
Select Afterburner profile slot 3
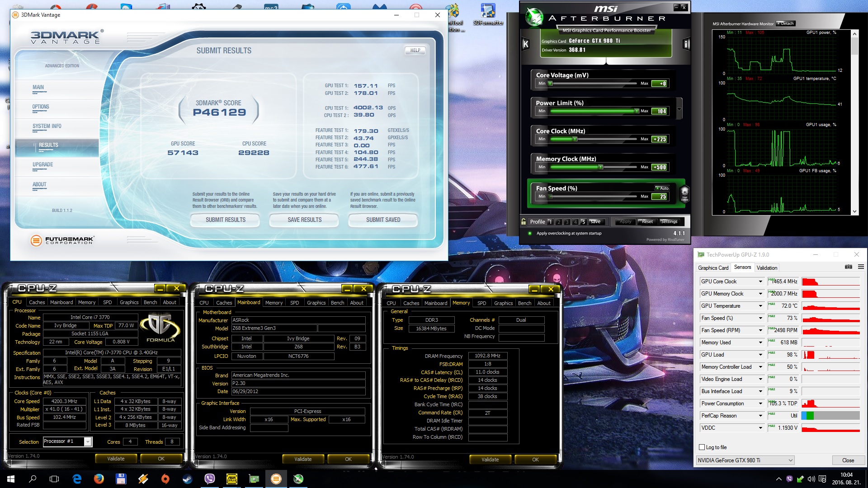click(566, 222)
